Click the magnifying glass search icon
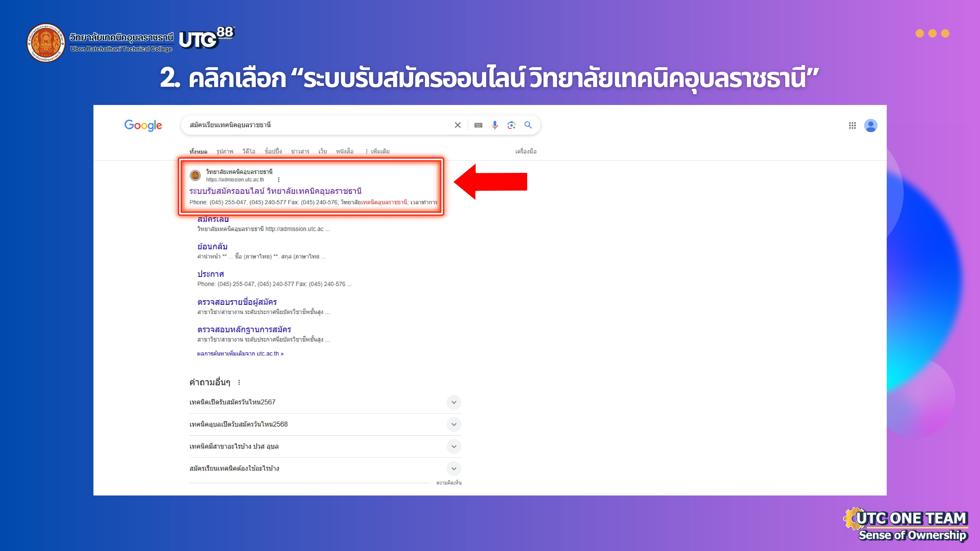Viewport: 980px width, 551px height. pos(528,125)
